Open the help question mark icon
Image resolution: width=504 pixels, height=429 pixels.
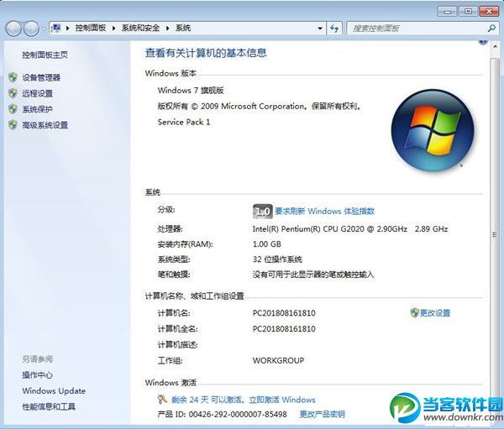coord(483,41)
